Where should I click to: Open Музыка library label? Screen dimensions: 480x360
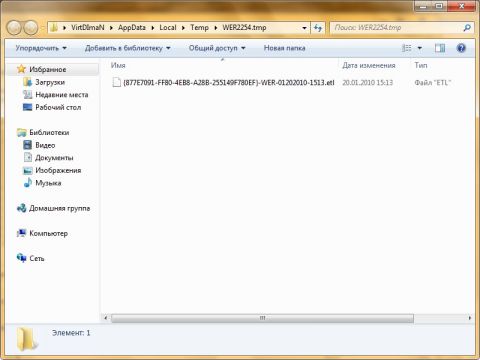(x=48, y=183)
